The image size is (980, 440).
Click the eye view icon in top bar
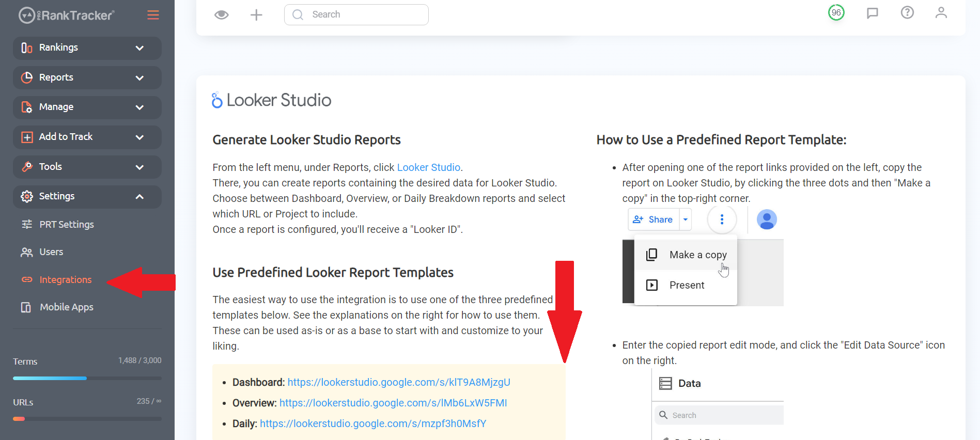222,14
